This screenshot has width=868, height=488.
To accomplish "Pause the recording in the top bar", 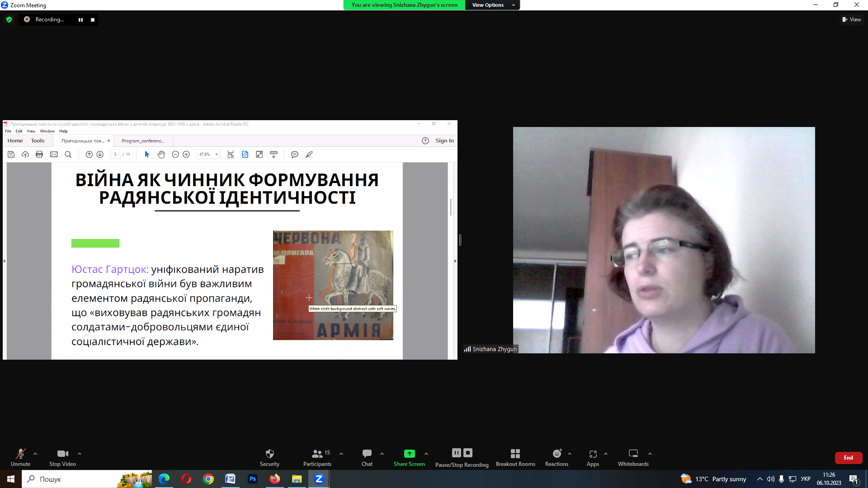I will click(x=80, y=19).
